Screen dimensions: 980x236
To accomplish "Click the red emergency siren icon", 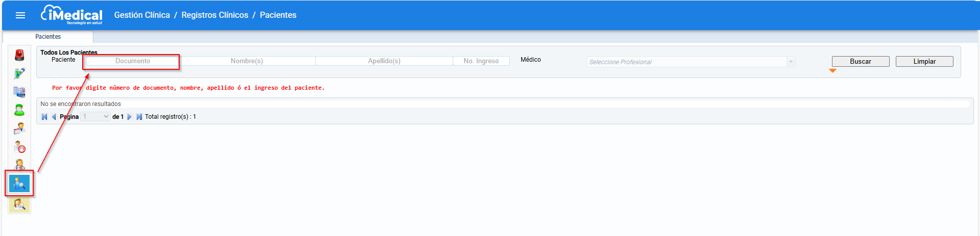I will pyautogui.click(x=19, y=55).
